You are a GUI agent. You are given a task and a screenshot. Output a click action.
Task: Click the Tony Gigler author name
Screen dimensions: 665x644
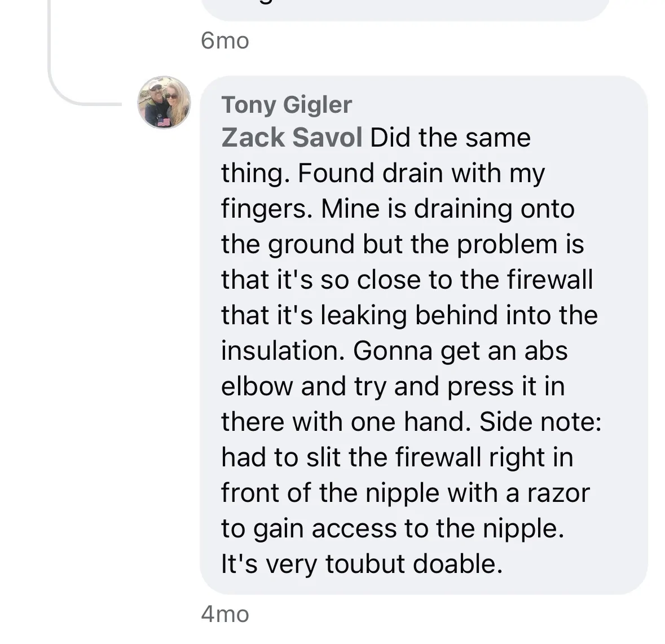[287, 105]
